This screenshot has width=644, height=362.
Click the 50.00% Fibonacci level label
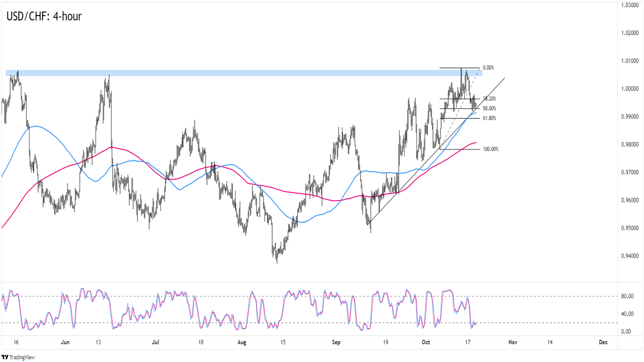click(489, 108)
